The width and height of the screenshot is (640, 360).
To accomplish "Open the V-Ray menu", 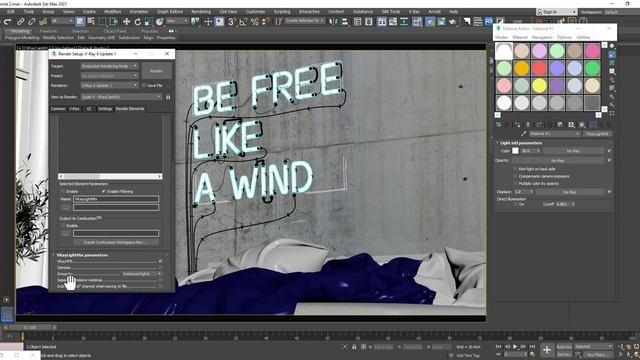I will coord(414,11).
